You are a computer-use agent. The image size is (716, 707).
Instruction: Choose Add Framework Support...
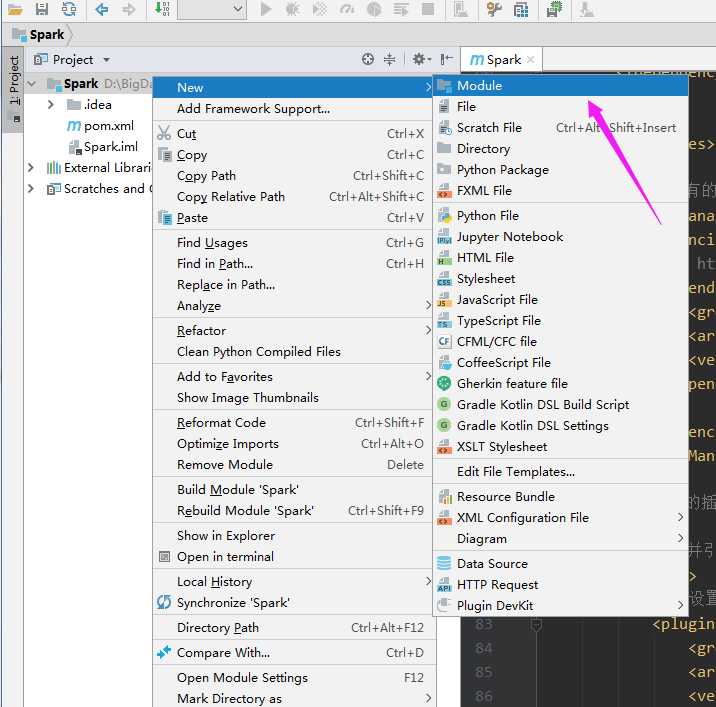[x=293, y=109]
